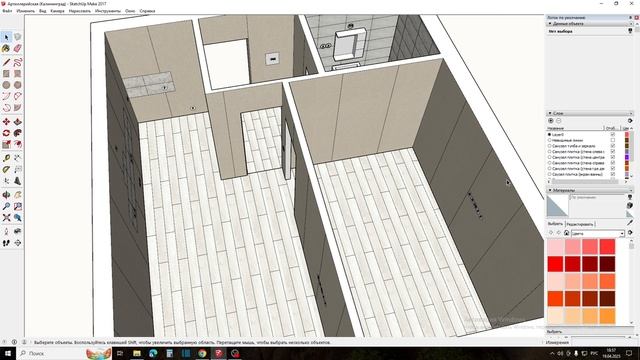Click the Measurements input box
This screenshot has height=360, width=640.
598,342
